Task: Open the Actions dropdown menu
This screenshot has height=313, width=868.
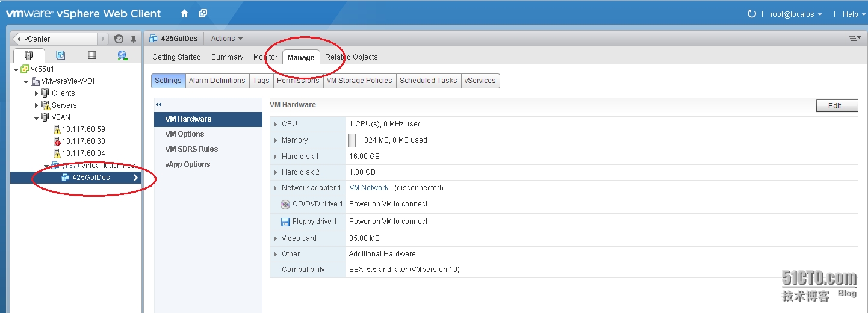Action: pyautogui.click(x=227, y=39)
